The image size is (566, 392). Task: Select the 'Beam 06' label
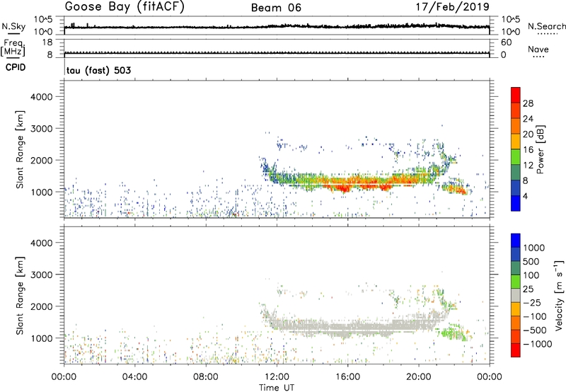[x=276, y=8]
